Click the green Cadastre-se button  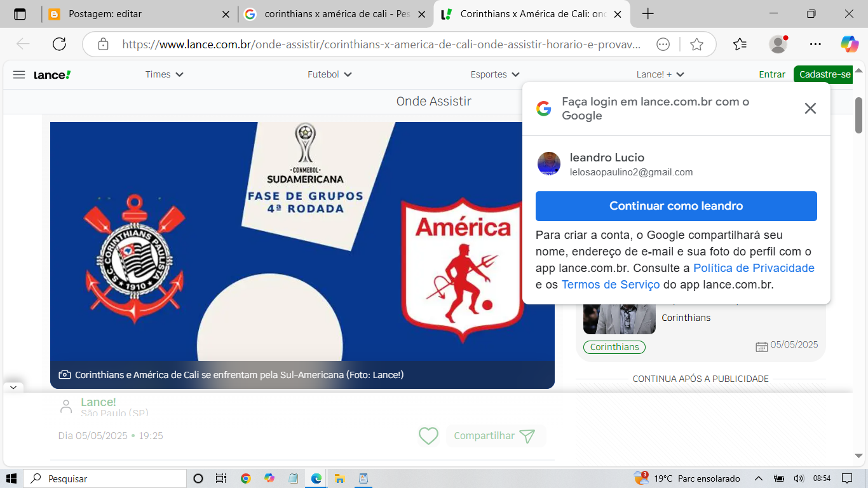825,74
